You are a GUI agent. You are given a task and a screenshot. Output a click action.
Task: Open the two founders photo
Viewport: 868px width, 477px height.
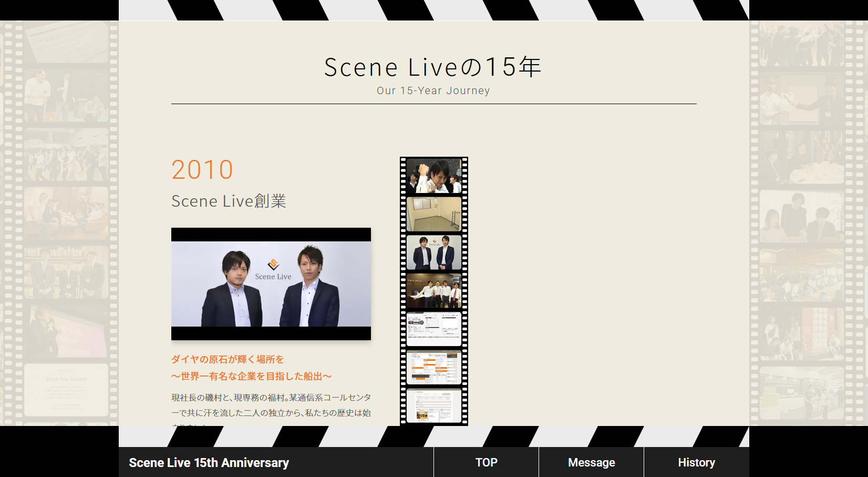tap(271, 284)
